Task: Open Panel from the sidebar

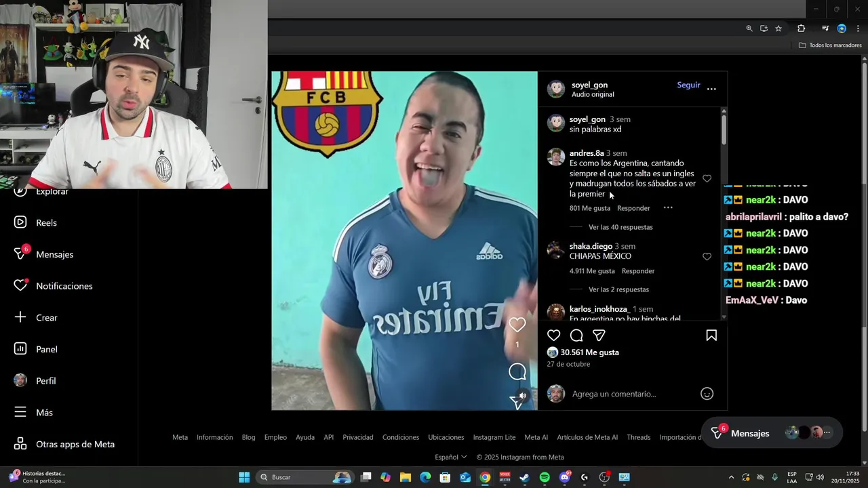Action: [36, 349]
